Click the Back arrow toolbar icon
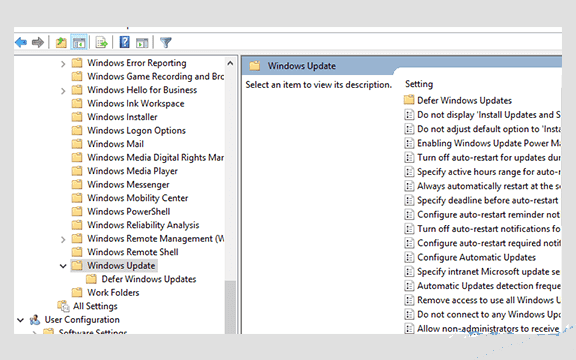This screenshot has width=576, height=360. 21,43
